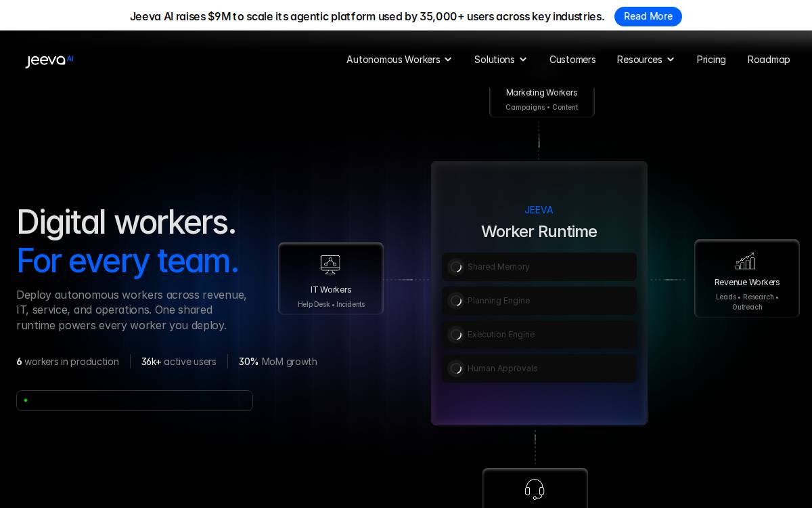Click the "36k+ active users" stat
812x508 pixels.
click(179, 362)
